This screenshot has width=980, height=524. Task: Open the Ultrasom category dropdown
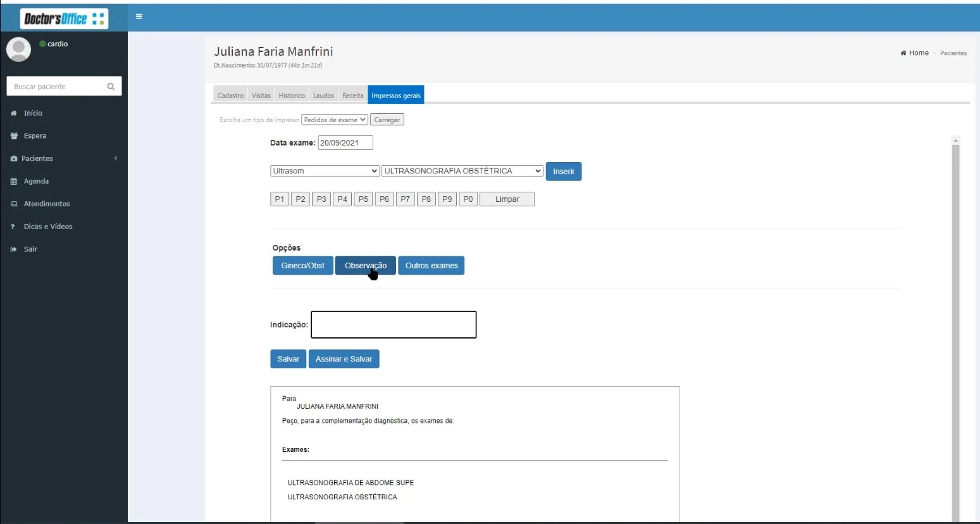(325, 171)
